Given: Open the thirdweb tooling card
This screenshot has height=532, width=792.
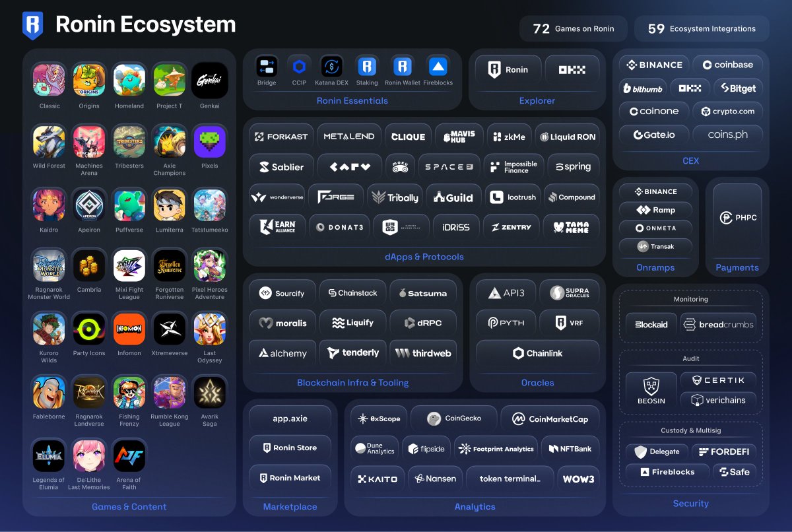Looking at the screenshot, I should point(423,353).
